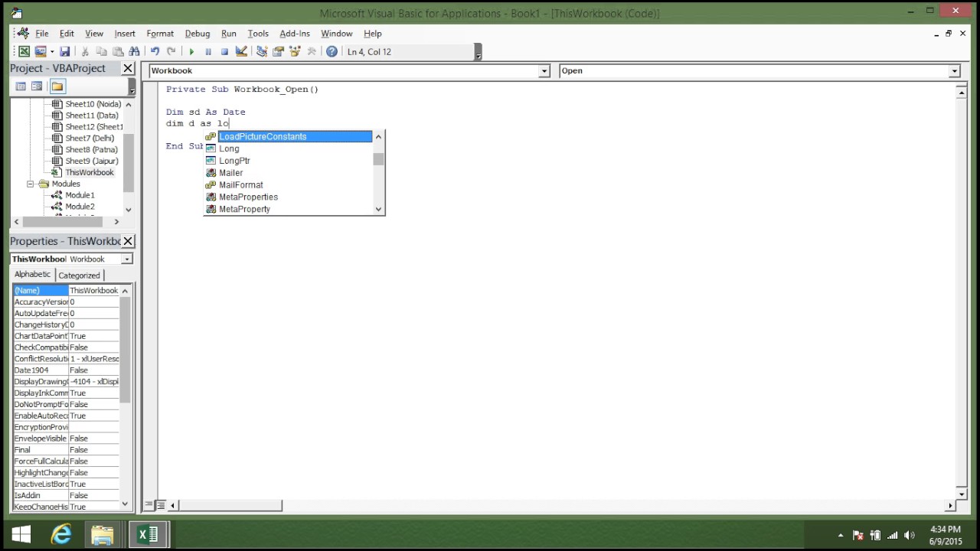Click the View Object icon in Project pane
Screen dimensions: 980x551
pyautogui.click(x=37, y=86)
